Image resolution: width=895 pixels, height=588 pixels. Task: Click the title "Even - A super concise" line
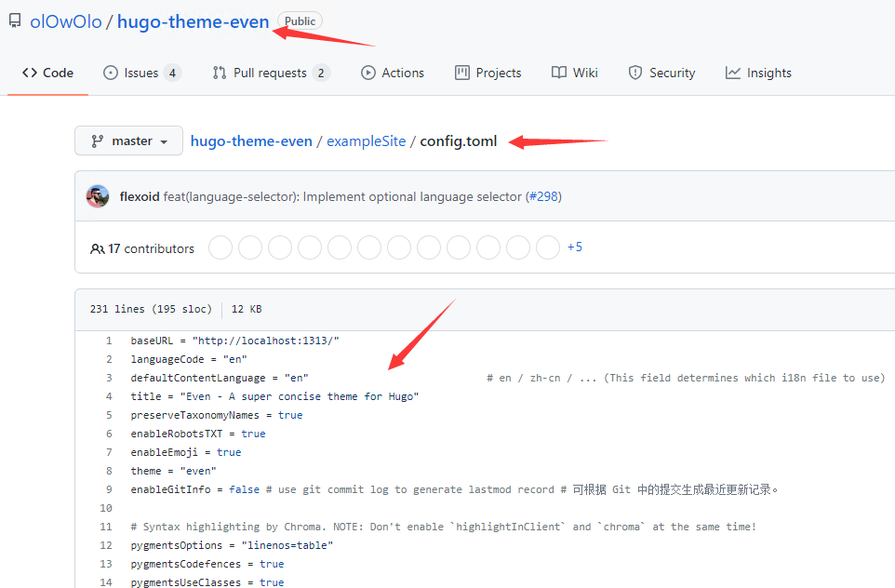click(x=275, y=396)
